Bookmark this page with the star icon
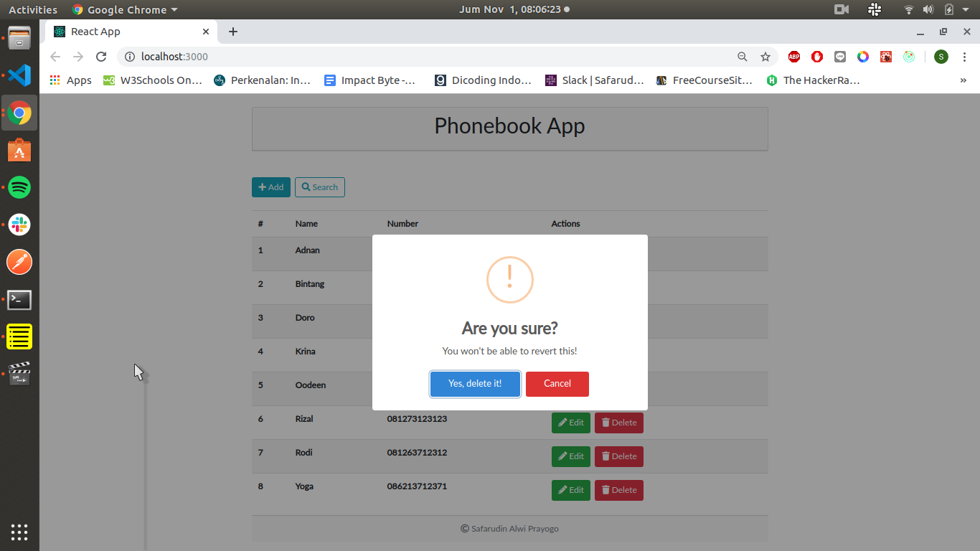Screen dimensions: 980x551 (765, 57)
